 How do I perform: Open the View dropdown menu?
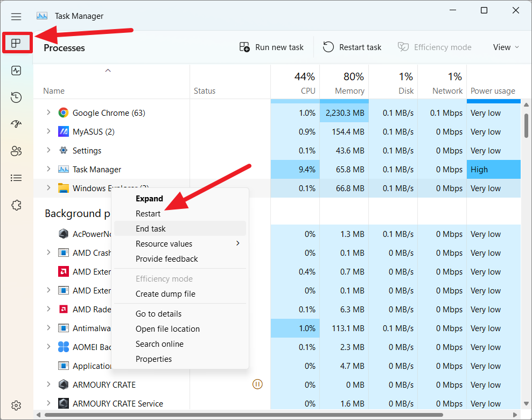tap(506, 47)
